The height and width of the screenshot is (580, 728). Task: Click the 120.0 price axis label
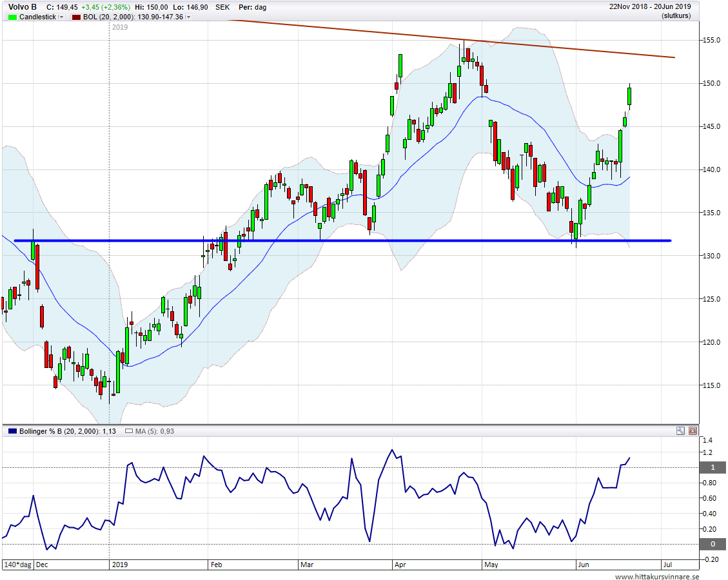(711, 342)
